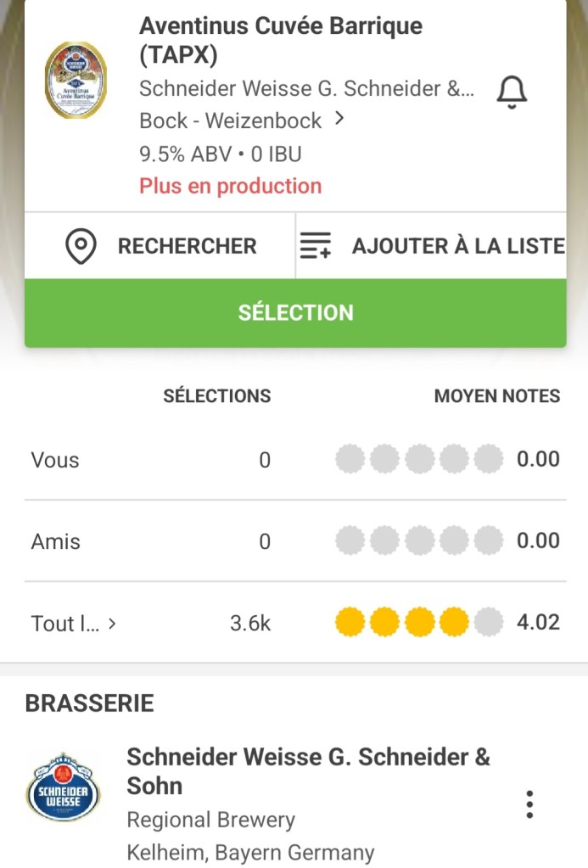Tap AJOUTER À LA LISTE
Image resolution: width=588 pixels, height=868 pixels.
458,246
